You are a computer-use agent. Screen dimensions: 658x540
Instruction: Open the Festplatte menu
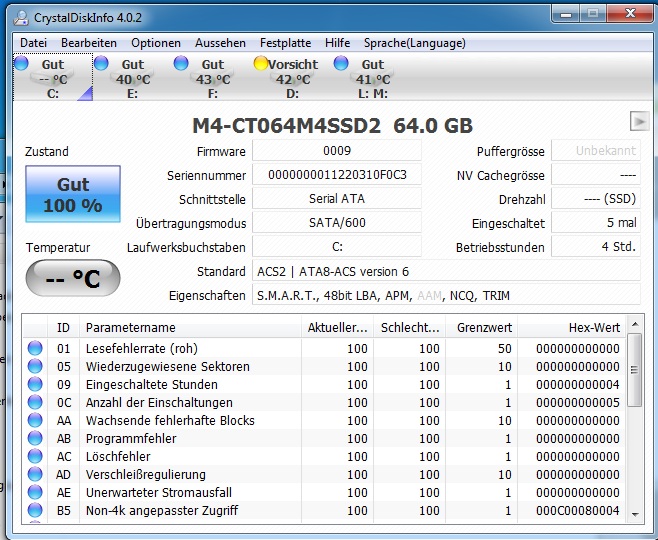[x=285, y=43]
